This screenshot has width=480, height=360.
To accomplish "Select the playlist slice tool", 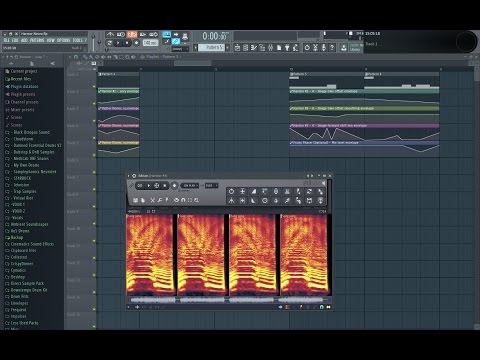I will [x=115, y=57].
